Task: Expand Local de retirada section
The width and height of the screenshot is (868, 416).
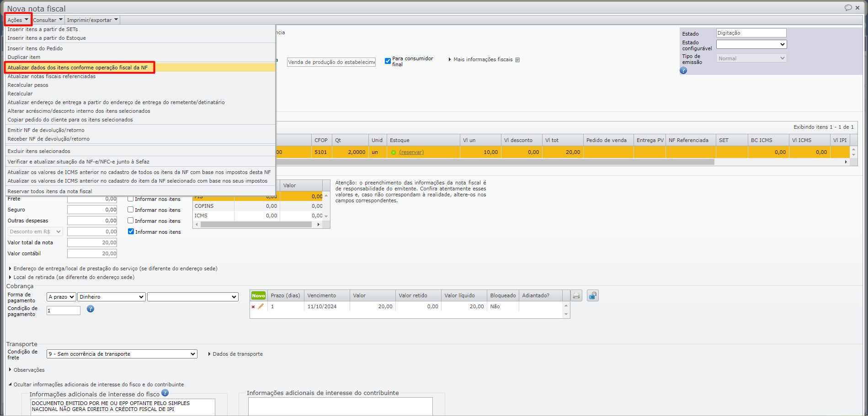Action: (72, 277)
